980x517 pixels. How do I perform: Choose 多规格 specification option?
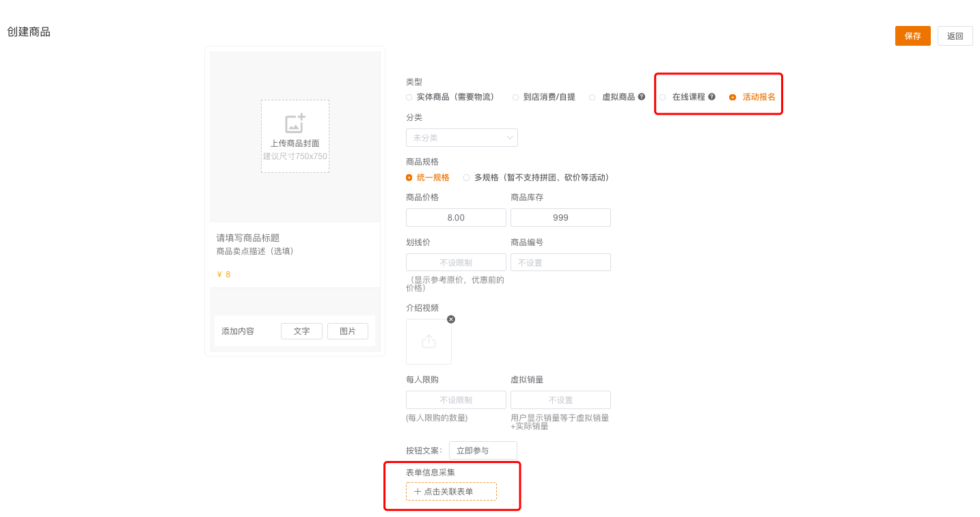(467, 178)
